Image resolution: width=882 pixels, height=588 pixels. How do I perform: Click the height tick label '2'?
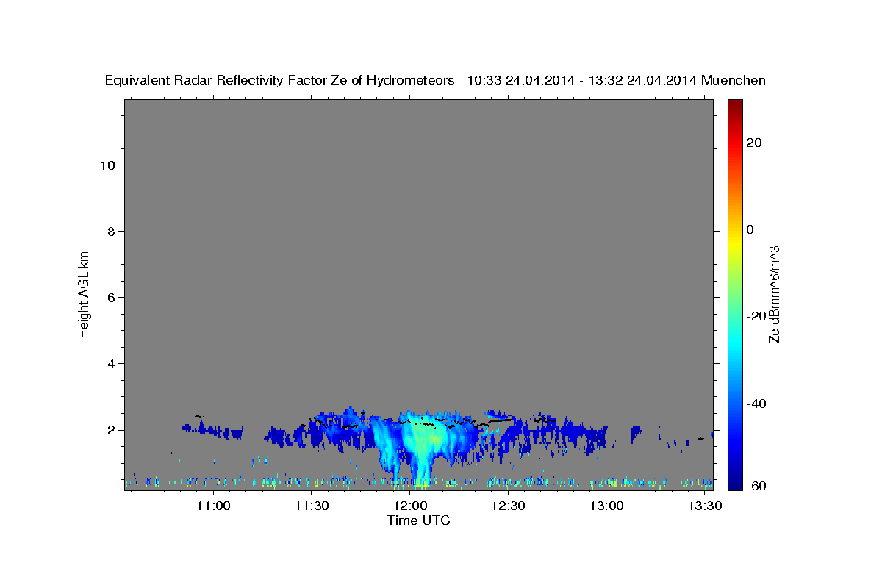(x=111, y=429)
